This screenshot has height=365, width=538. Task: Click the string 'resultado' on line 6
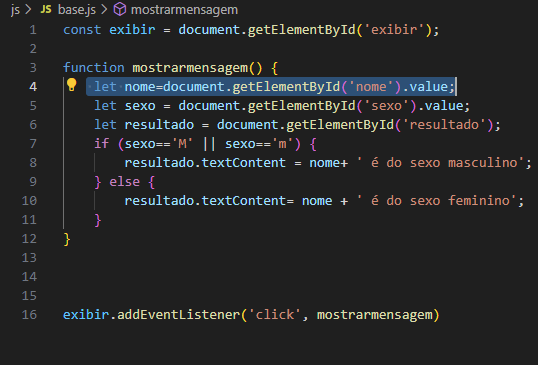point(444,125)
